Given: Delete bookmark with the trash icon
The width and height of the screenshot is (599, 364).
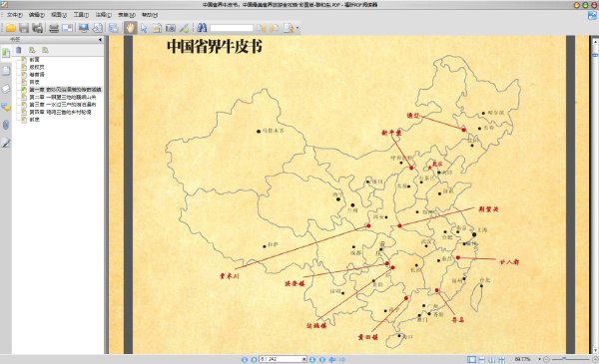Looking at the screenshot, I should (x=18, y=51).
